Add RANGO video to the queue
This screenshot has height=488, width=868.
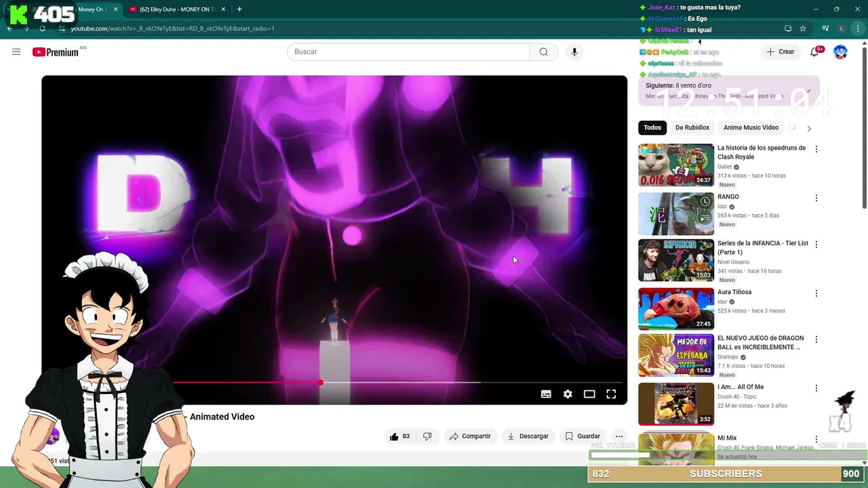click(x=705, y=218)
